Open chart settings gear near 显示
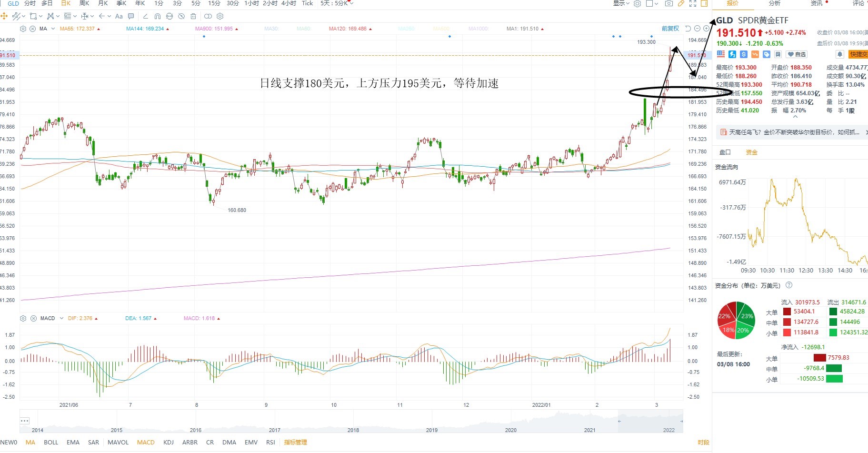The height and width of the screenshot is (453, 868). tap(637, 3)
